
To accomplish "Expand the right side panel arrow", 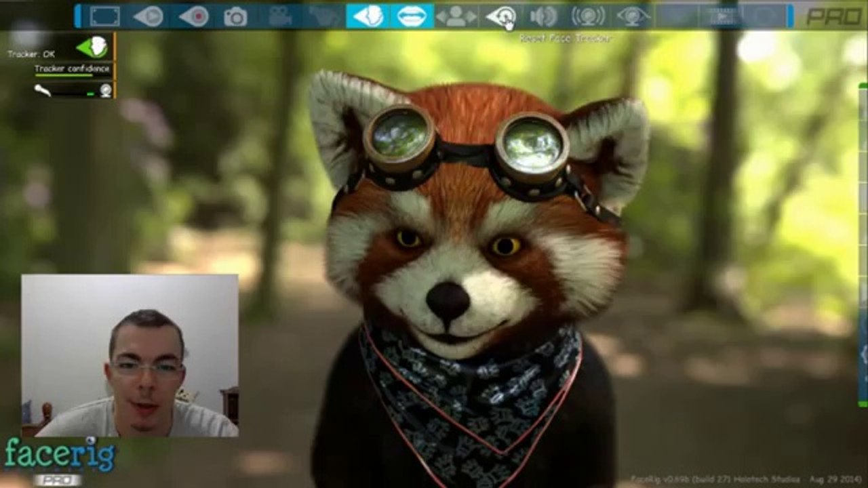I will pyautogui.click(x=863, y=354).
